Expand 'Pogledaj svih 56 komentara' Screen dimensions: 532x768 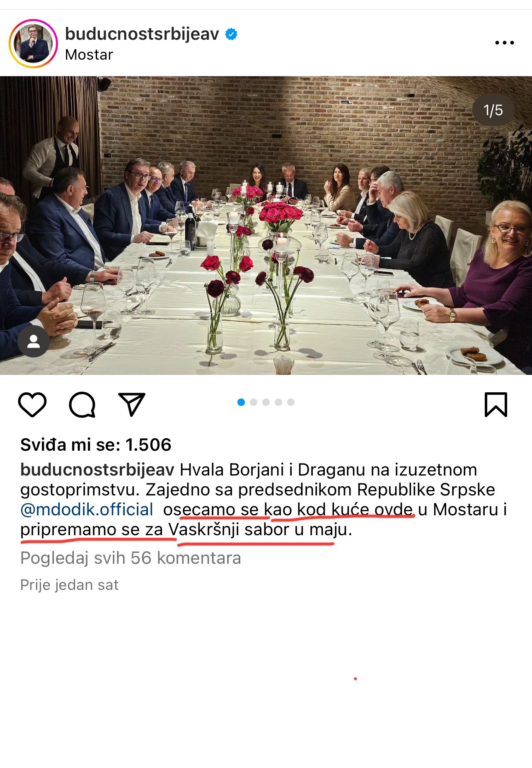(131, 558)
